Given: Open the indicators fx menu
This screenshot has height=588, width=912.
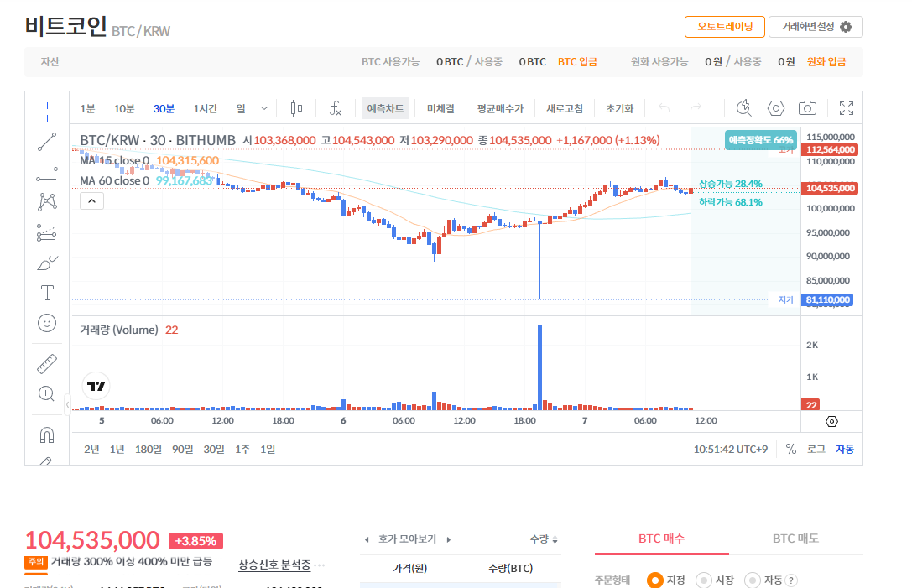Looking at the screenshot, I should (x=336, y=108).
